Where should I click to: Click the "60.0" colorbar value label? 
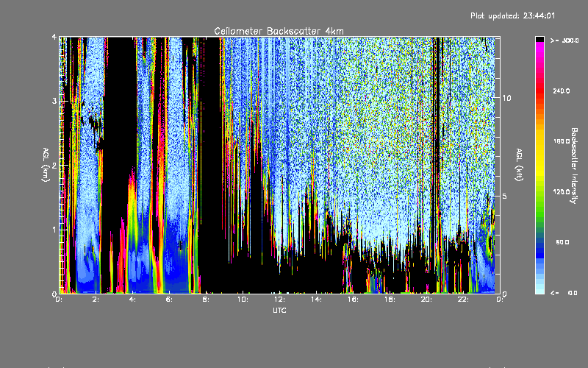pyautogui.click(x=562, y=242)
